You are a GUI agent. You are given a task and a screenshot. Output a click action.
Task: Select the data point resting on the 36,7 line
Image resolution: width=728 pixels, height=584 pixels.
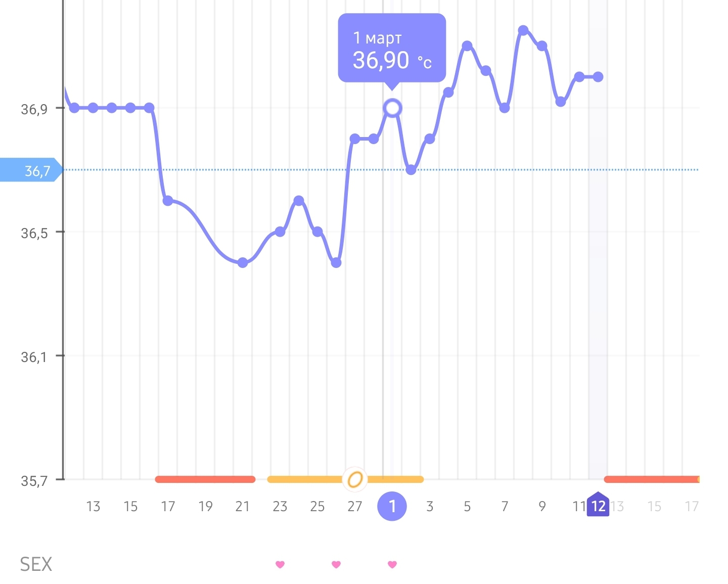(x=411, y=170)
